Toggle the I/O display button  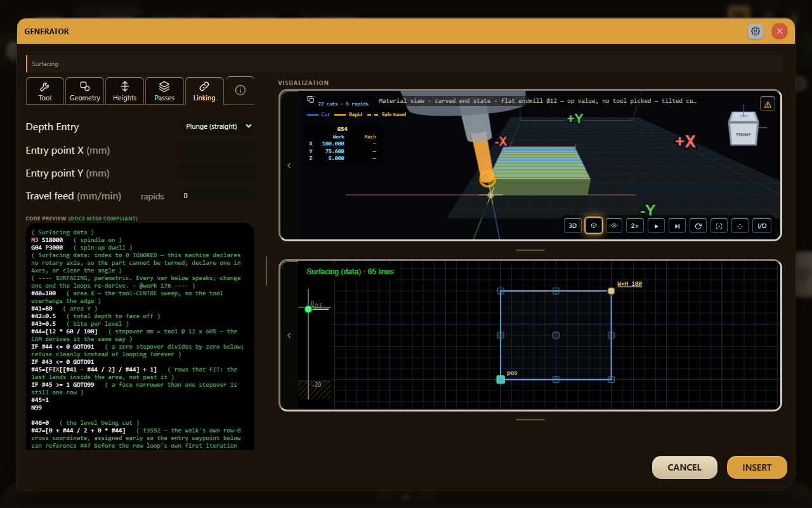click(761, 225)
